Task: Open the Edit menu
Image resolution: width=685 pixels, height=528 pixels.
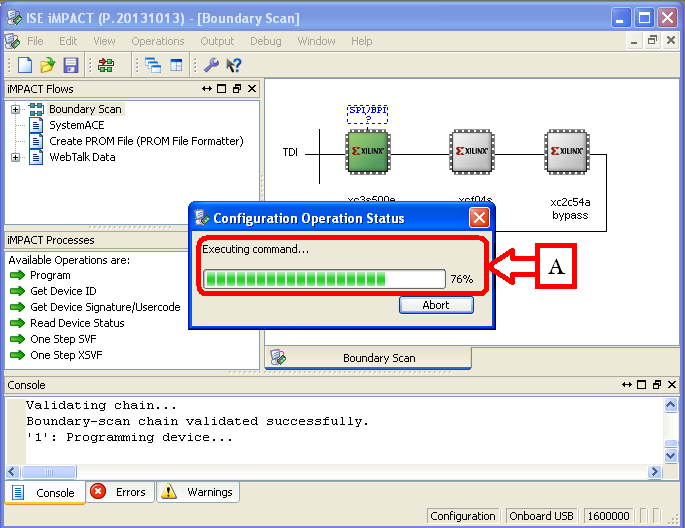Action: pyautogui.click(x=68, y=41)
